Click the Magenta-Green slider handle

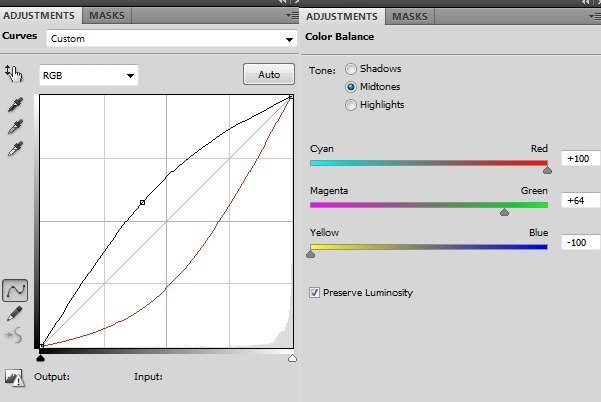point(504,212)
